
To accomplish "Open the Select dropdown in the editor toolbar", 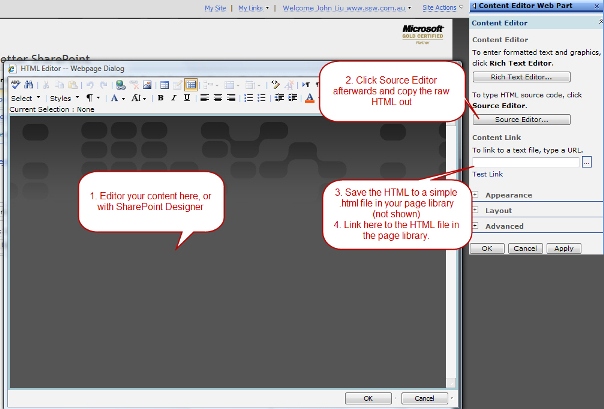I will [25, 98].
